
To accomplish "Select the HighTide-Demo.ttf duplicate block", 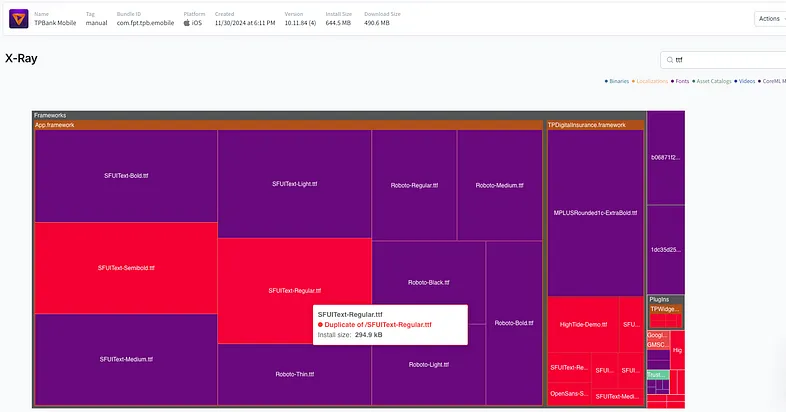I will (582, 324).
